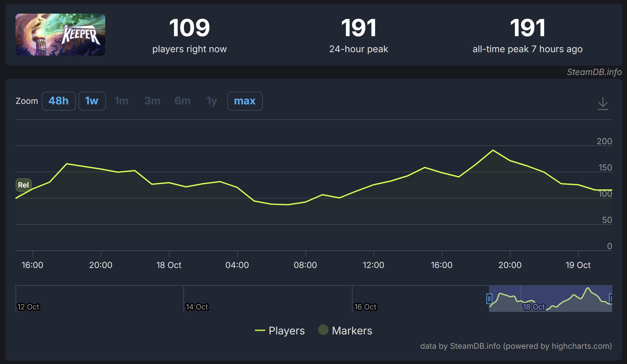Select the max zoom range
The height and width of the screenshot is (364, 627).
pyautogui.click(x=245, y=101)
